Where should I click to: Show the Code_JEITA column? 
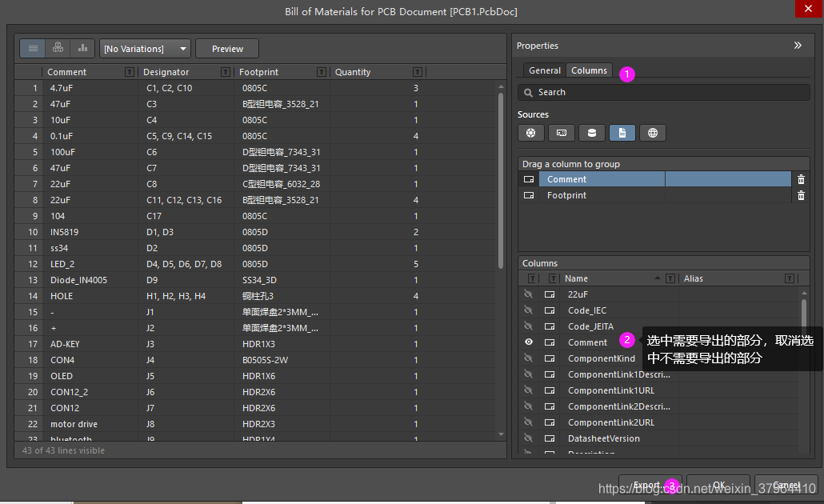(x=529, y=326)
